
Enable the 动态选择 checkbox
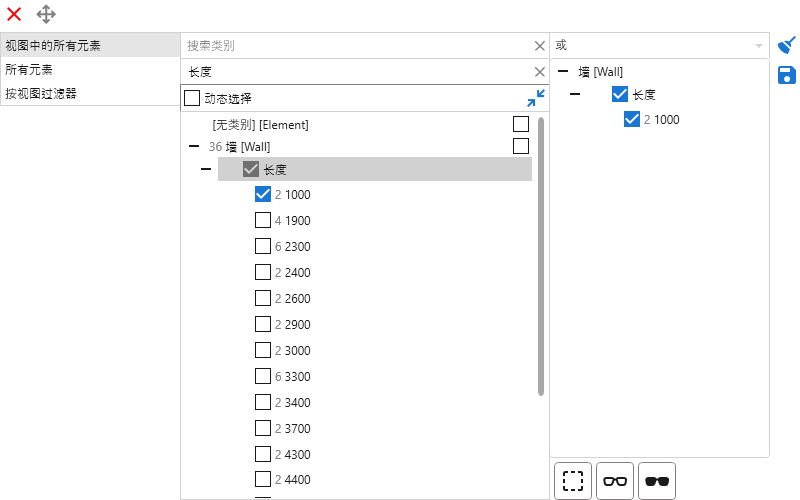coord(192,98)
